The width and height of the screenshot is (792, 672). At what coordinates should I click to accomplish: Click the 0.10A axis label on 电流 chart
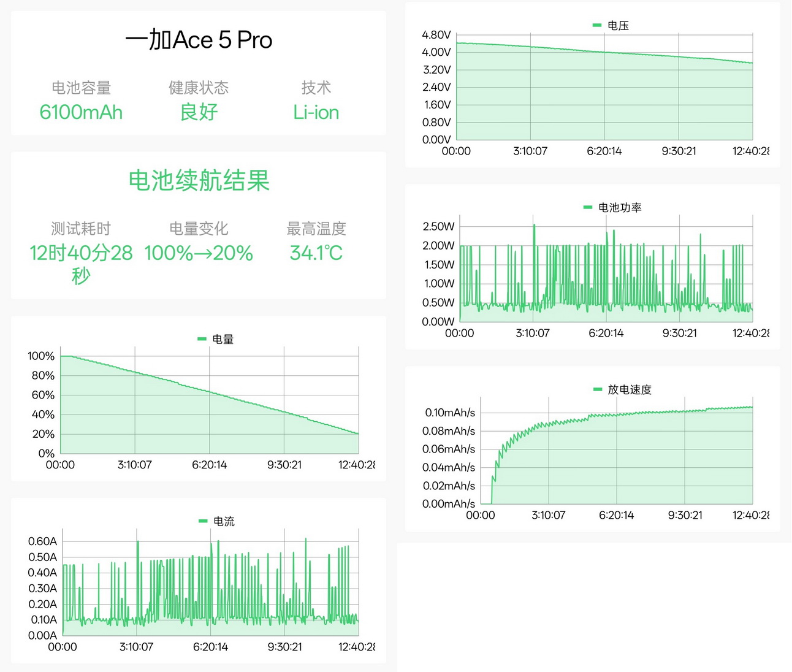click(x=44, y=620)
